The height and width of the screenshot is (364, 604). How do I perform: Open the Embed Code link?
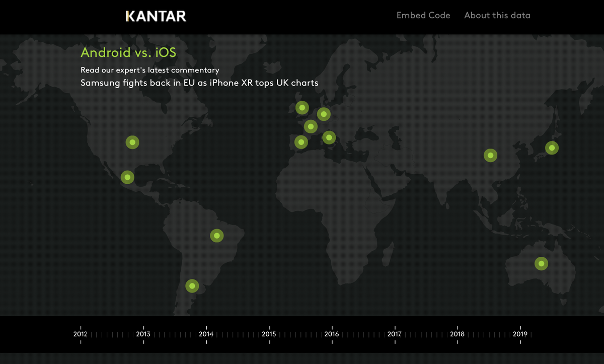pos(423,15)
